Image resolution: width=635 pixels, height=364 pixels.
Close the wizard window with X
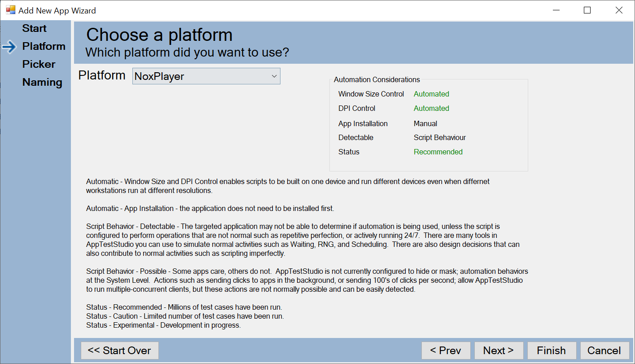(619, 10)
